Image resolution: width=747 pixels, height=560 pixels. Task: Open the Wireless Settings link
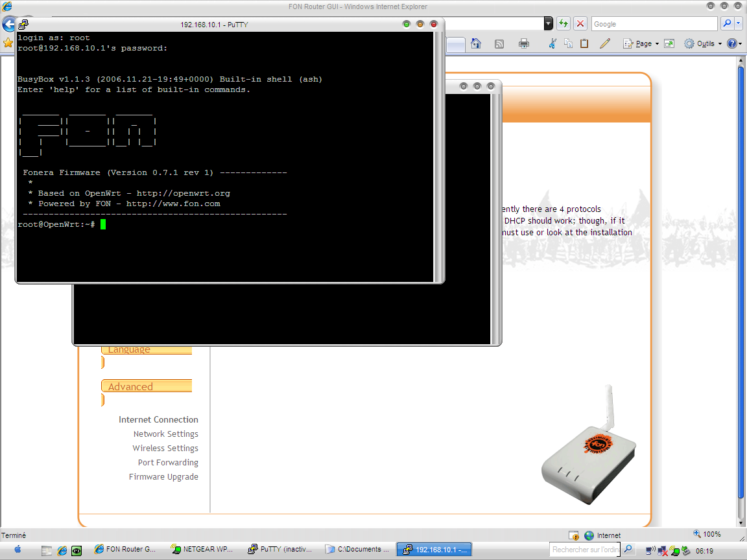pos(165,448)
